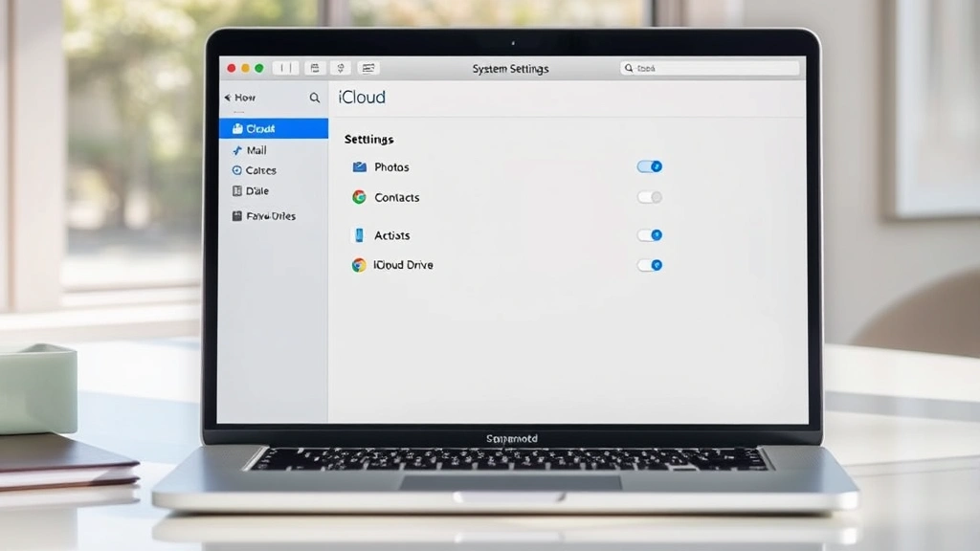980x551 pixels.
Task: Select the Calendars icon in the sidebar
Action: click(236, 169)
